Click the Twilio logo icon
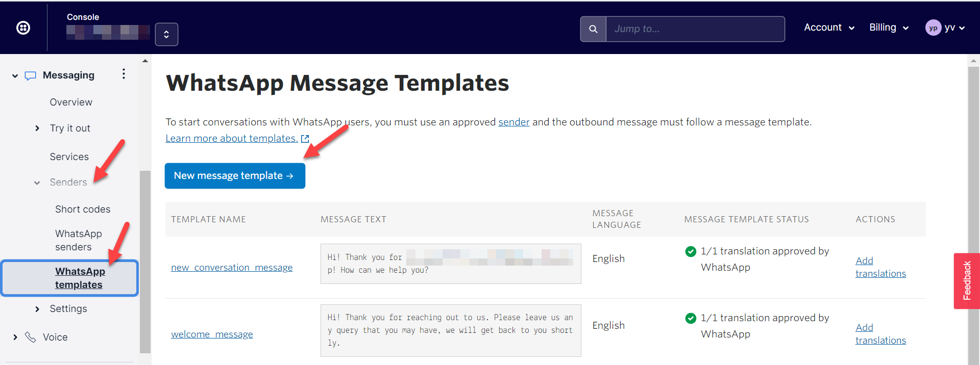980x365 pixels. tap(23, 28)
